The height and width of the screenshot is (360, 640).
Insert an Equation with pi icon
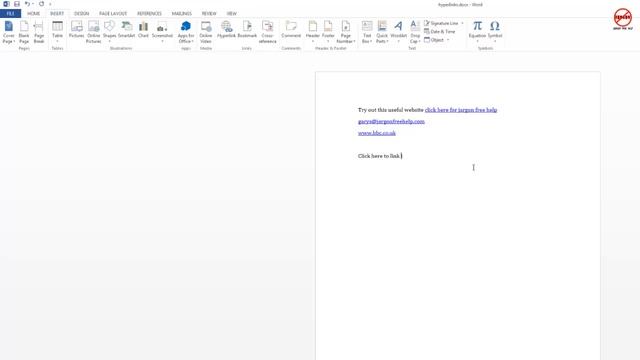pos(477,31)
